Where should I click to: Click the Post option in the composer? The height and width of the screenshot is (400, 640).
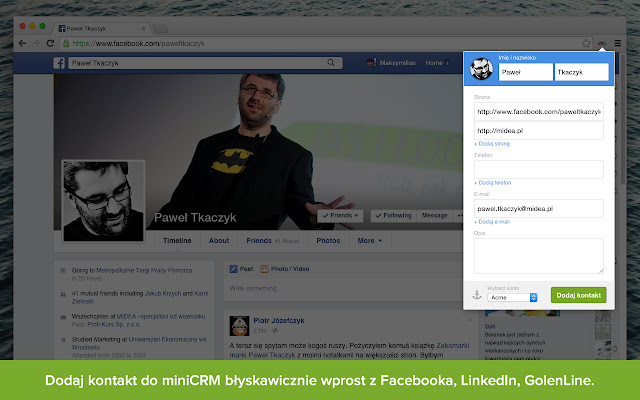tap(241, 269)
